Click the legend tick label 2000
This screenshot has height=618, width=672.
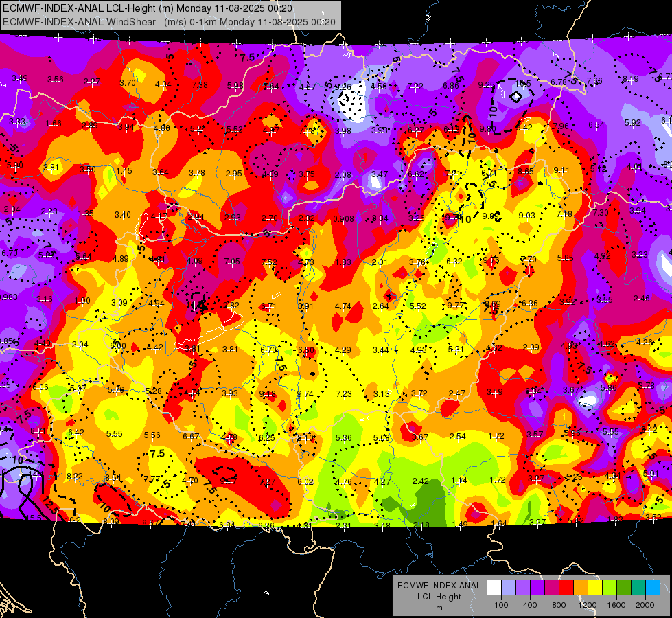point(645,605)
